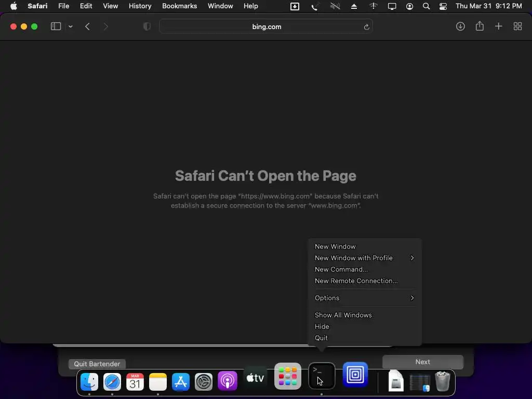Open Calendar from the Dock
This screenshot has width=532, height=399.
[135, 381]
